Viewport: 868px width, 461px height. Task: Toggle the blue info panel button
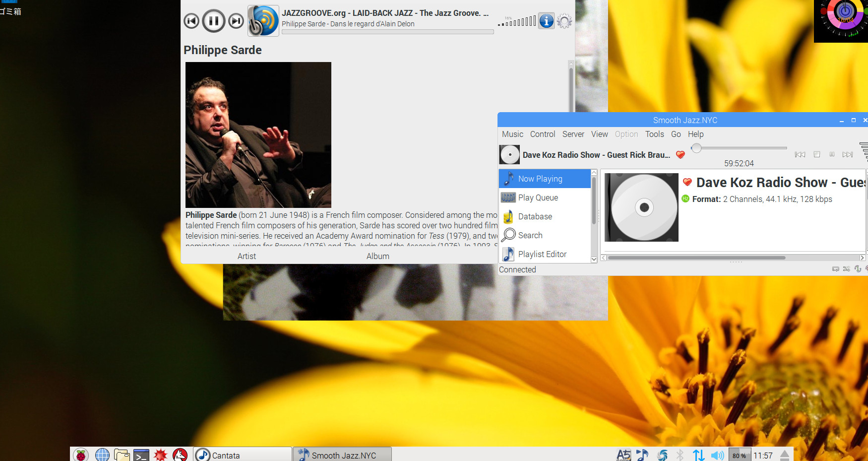pyautogui.click(x=546, y=21)
